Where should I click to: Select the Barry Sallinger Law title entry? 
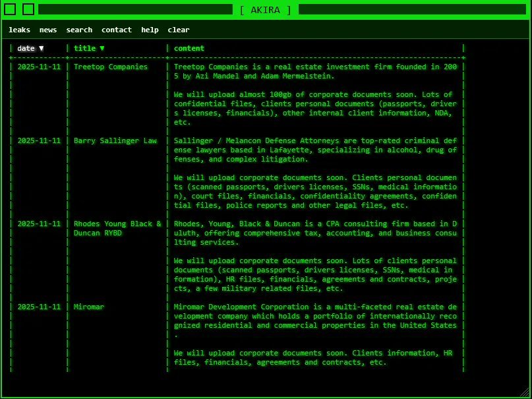[x=115, y=140]
